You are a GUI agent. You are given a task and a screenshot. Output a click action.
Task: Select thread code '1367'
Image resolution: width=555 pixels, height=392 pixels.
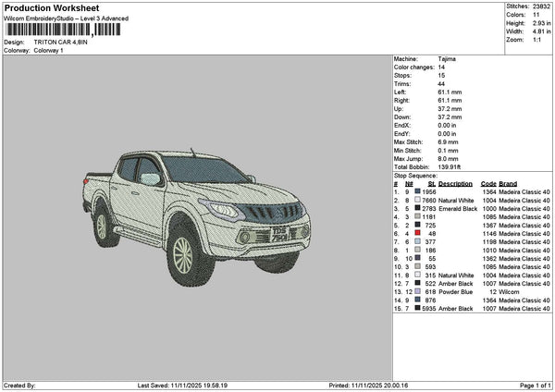tap(489, 226)
